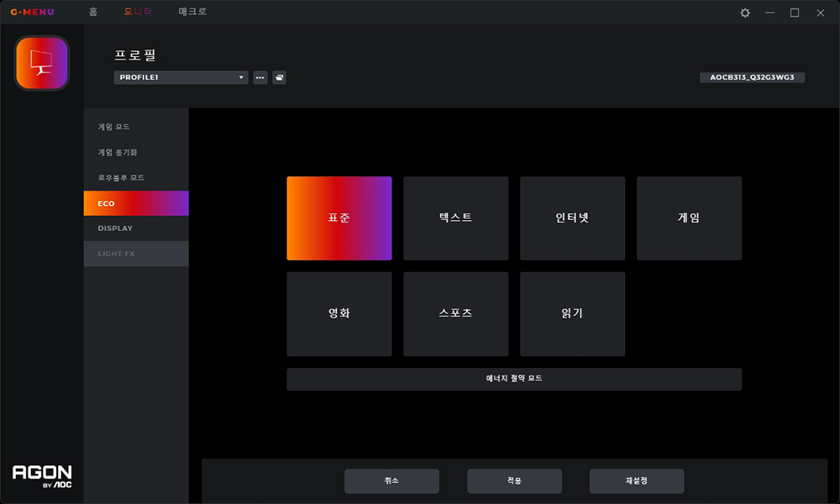840x504 pixels.
Task: Open settings gear in title bar
Action: point(744,13)
